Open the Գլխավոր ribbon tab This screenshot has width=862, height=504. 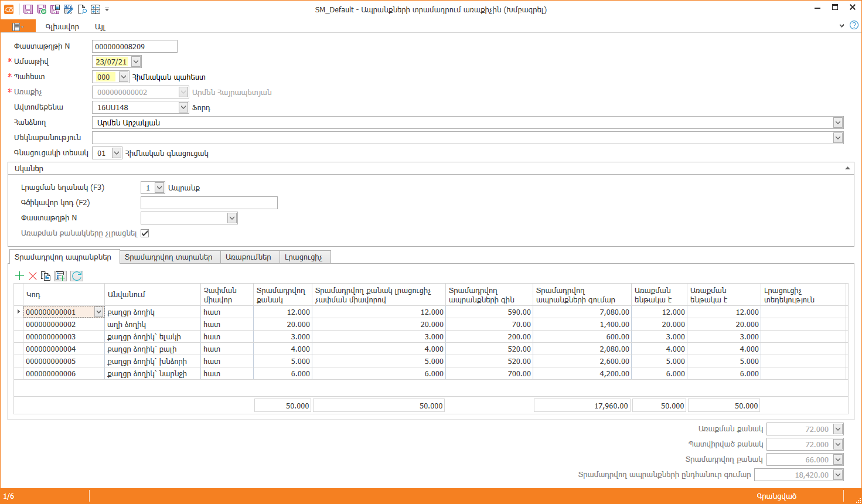click(62, 27)
